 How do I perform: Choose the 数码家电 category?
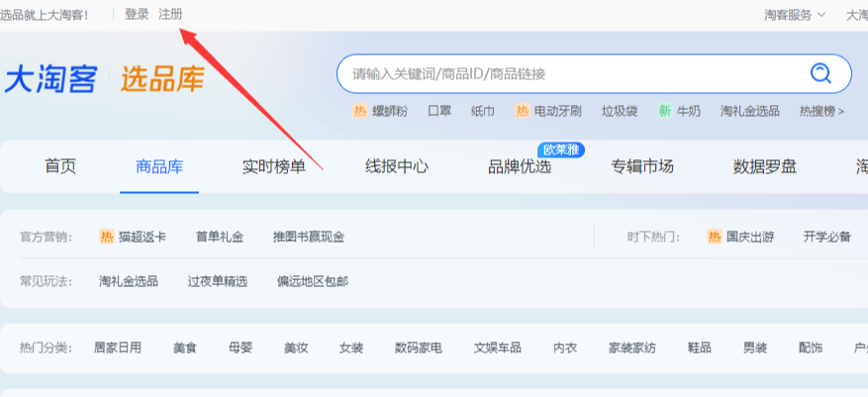[418, 347]
